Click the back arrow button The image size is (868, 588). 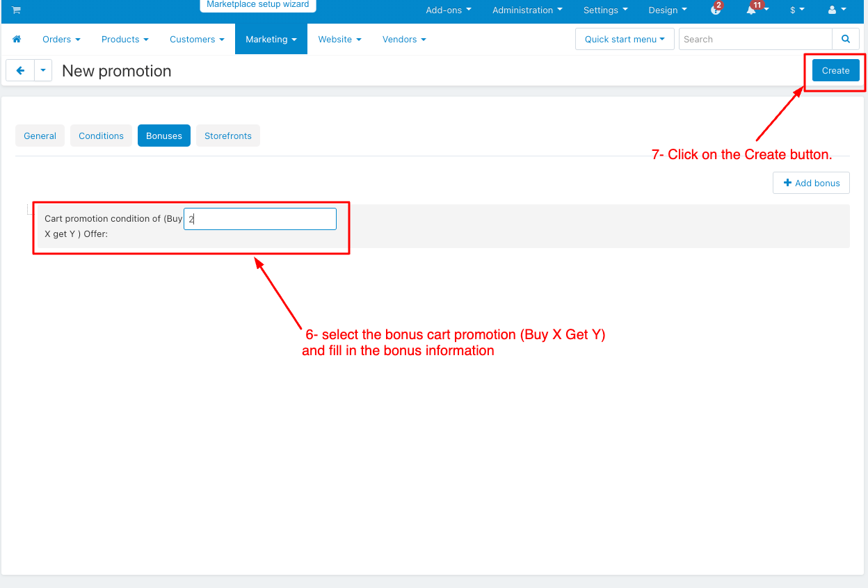click(20, 71)
